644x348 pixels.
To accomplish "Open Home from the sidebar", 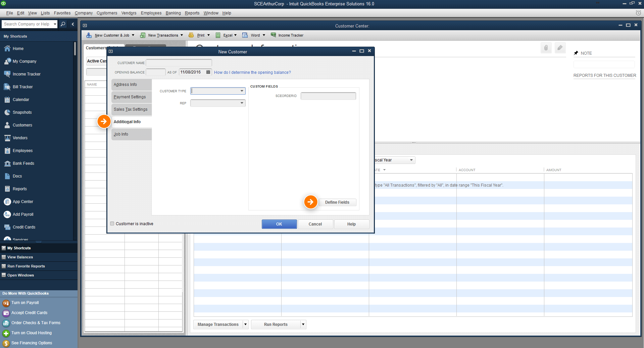I will [x=18, y=49].
